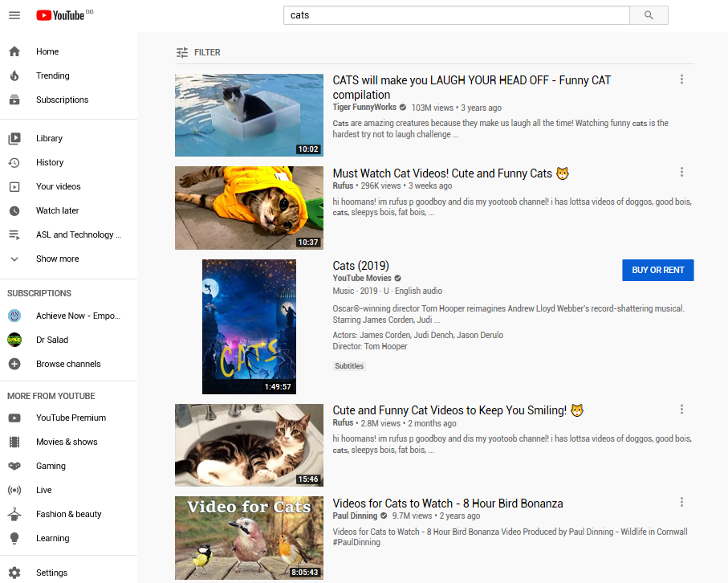Open Tiger FunnyWorks channel link

[364, 108]
